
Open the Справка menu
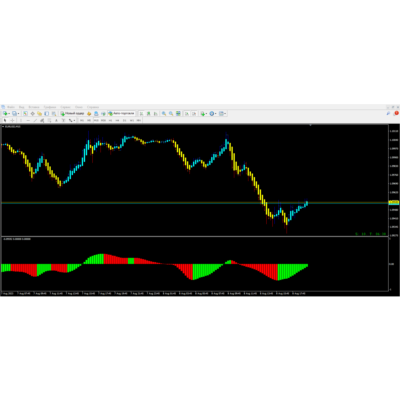(x=93, y=107)
